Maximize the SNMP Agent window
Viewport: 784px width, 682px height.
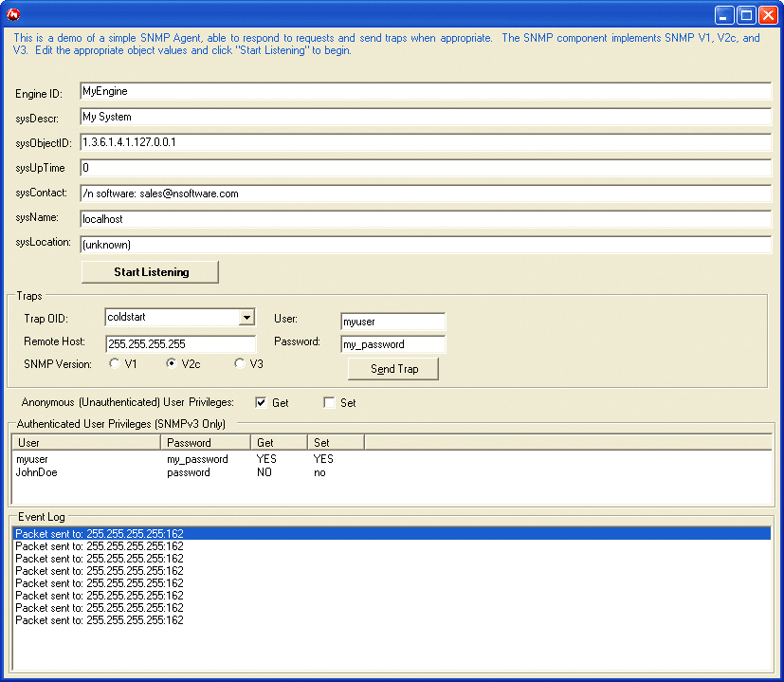(746, 15)
